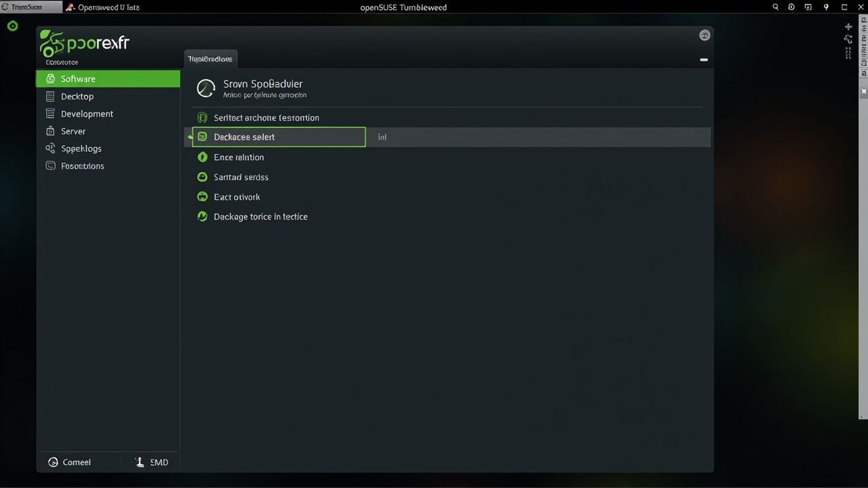Image resolution: width=868 pixels, height=488 pixels.
Task: Click the Seritect archone tesrontion icon
Action: point(202,118)
